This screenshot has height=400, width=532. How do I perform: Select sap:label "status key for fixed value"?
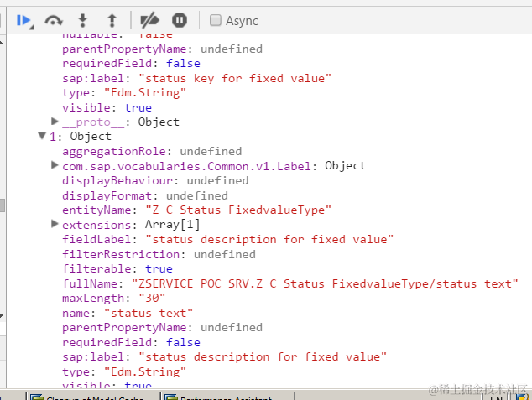[197, 78]
